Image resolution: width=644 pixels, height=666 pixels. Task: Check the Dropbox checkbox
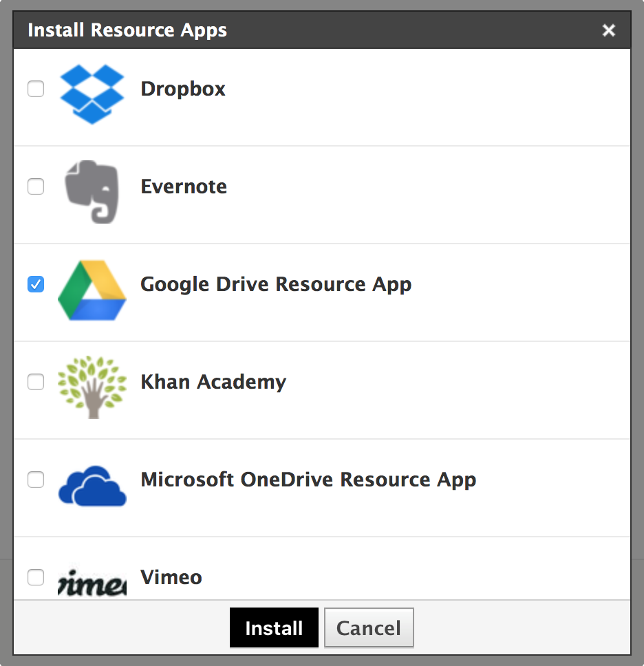[36, 89]
